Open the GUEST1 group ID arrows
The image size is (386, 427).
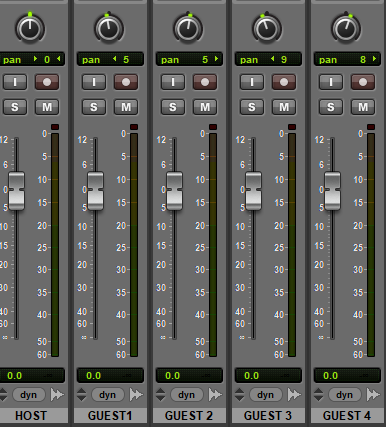click(82, 395)
